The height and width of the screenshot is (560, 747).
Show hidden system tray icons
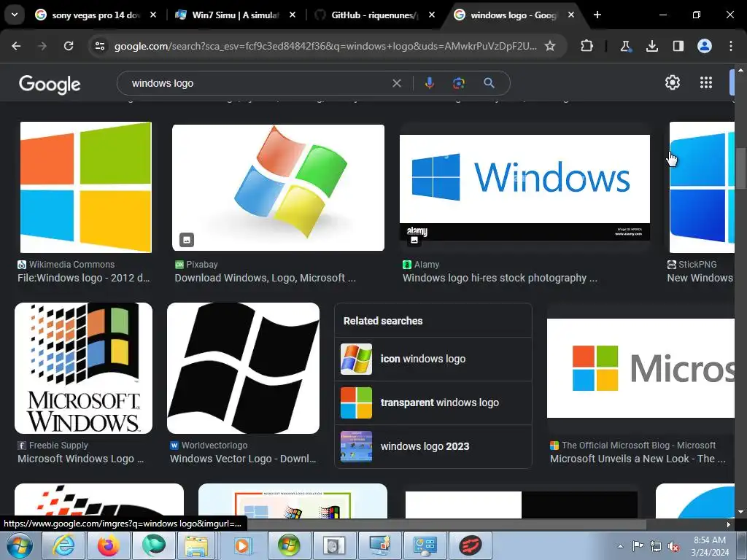tap(620, 546)
